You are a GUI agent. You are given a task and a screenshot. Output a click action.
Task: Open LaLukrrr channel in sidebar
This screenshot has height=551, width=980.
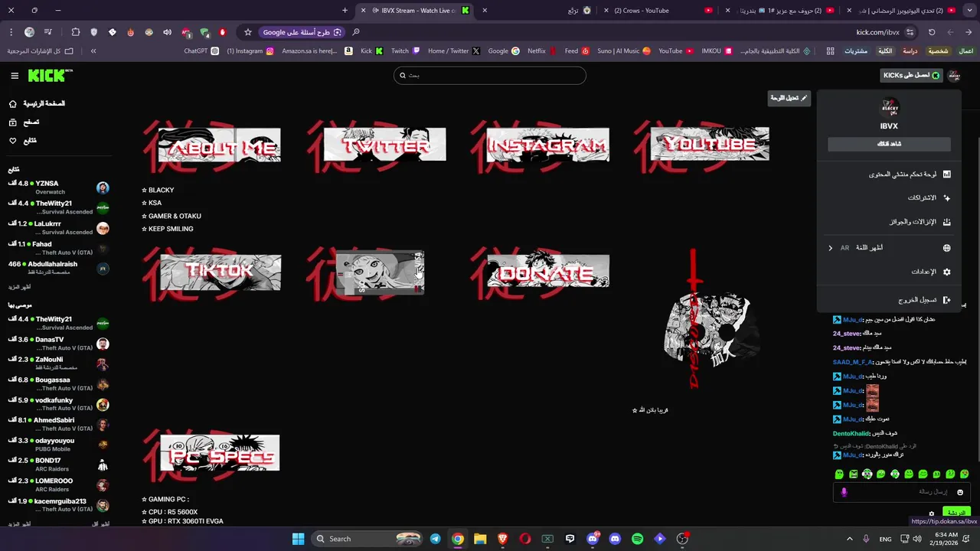[x=58, y=228]
